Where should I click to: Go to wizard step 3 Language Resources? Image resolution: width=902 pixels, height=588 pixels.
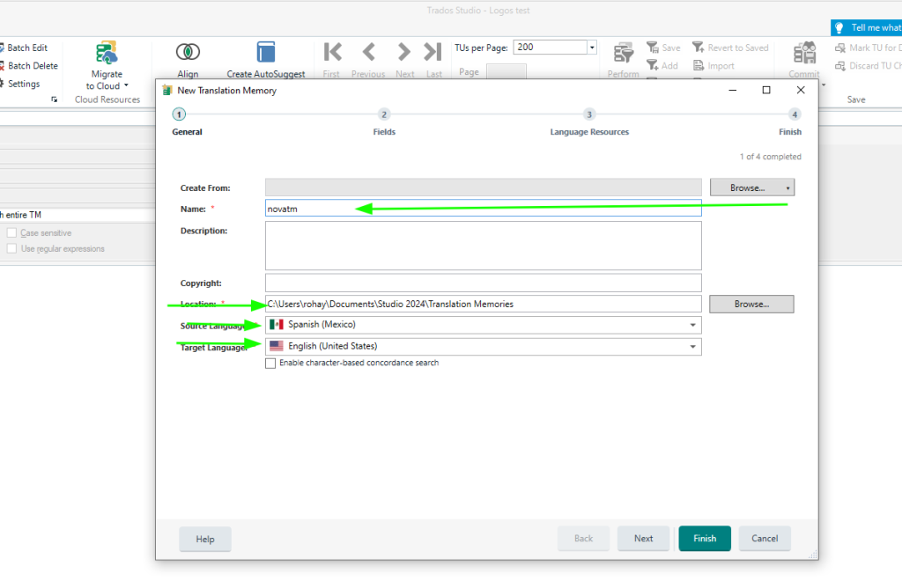pyautogui.click(x=589, y=114)
